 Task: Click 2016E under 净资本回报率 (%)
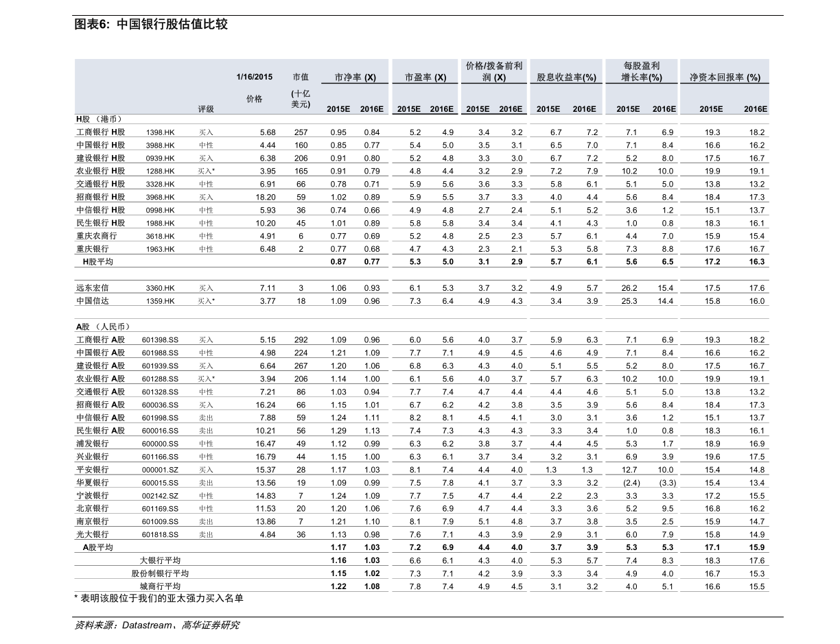click(x=756, y=109)
